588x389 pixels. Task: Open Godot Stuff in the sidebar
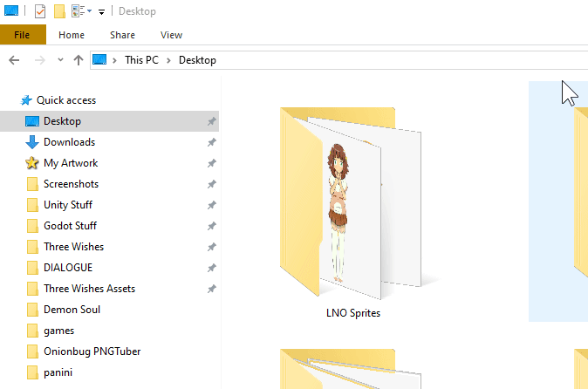70,226
